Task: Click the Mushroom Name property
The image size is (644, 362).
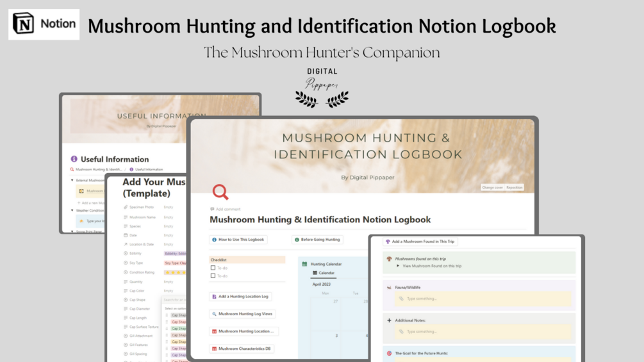Action: point(139,217)
